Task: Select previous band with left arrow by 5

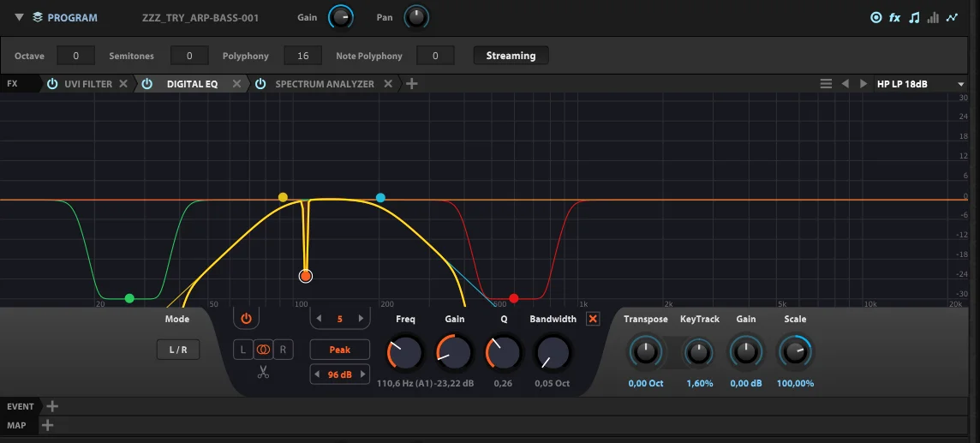Action: click(319, 319)
